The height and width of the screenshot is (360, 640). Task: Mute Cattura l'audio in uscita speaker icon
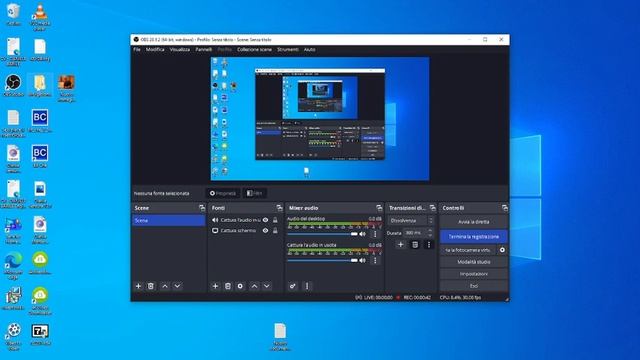click(x=362, y=260)
